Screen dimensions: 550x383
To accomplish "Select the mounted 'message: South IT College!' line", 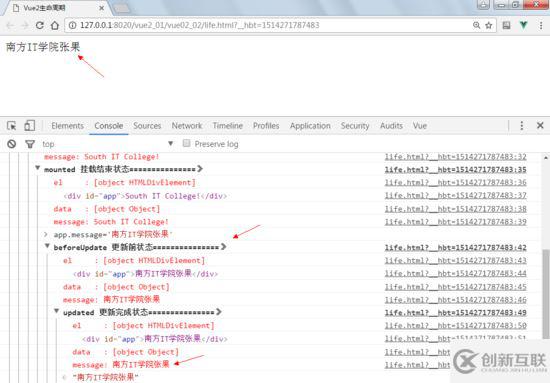I will point(111,222).
